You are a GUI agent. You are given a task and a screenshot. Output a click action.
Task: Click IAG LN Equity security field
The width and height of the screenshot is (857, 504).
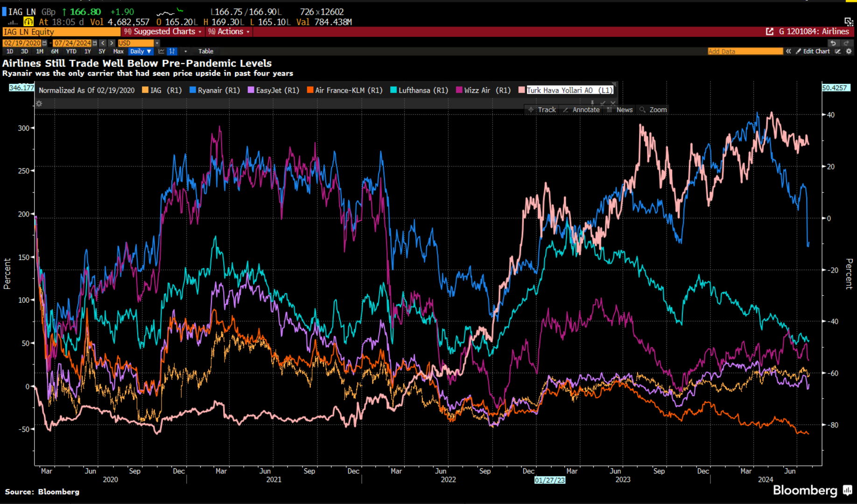(x=61, y=32)
